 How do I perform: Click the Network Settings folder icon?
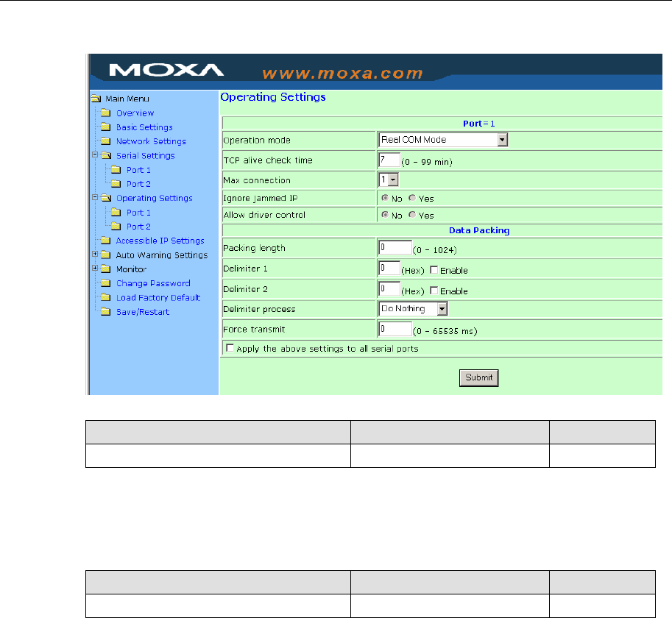[x=105, y=141]
